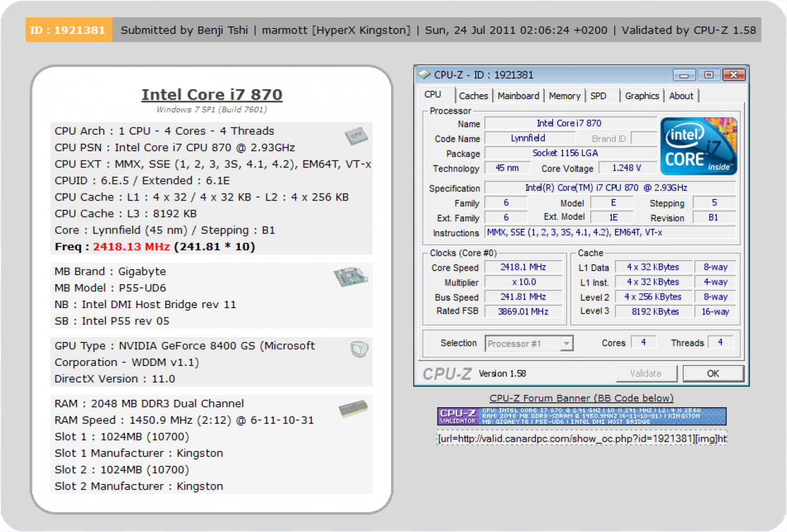Click the Ext. Model value 1E

pos(612,217)
